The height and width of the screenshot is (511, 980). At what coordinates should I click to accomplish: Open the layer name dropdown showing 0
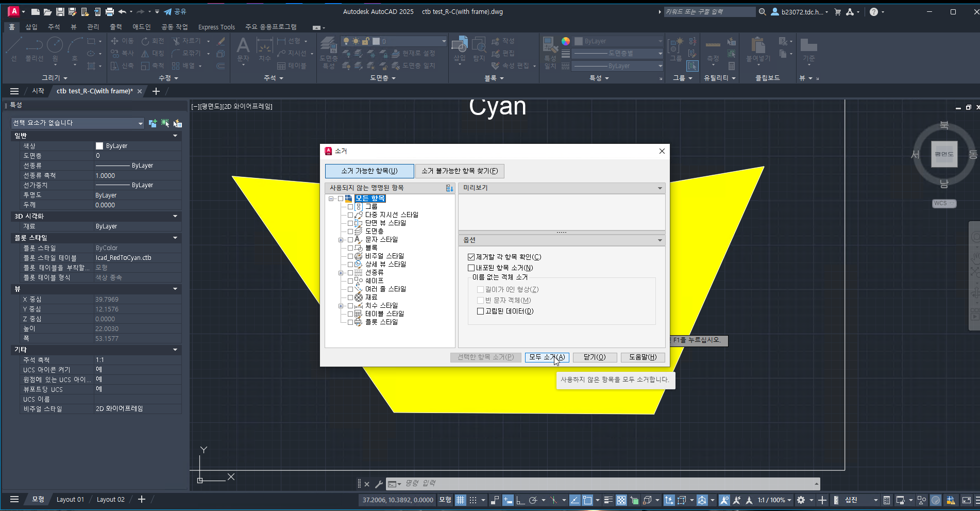(393, 41)
